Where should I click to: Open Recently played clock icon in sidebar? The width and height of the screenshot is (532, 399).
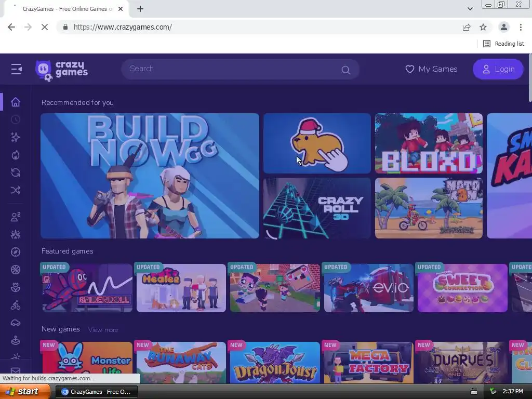tap(15, 119)
